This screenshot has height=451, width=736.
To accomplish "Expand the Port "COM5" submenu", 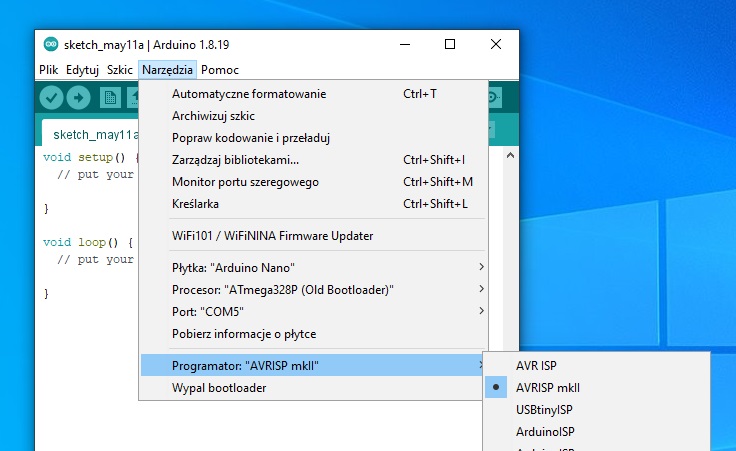I will pyautogui.click(x=314, y=312).
